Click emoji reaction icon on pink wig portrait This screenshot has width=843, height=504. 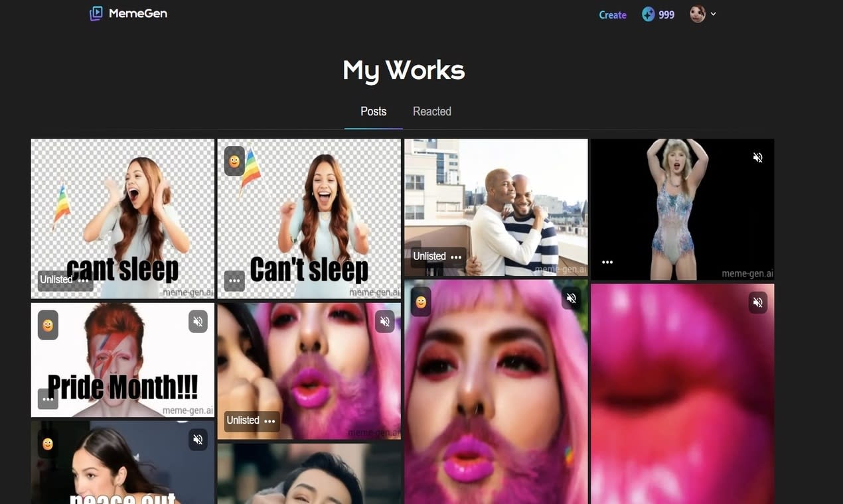(x=421, y=302)
